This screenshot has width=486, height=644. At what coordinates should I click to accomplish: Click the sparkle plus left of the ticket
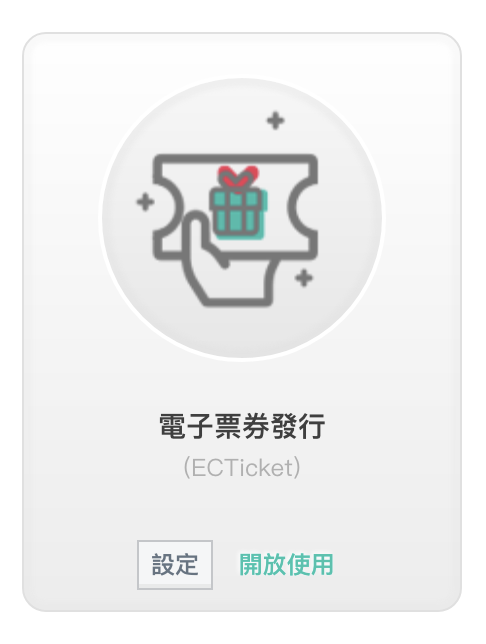pyautogui.click(x=145, y=202)
